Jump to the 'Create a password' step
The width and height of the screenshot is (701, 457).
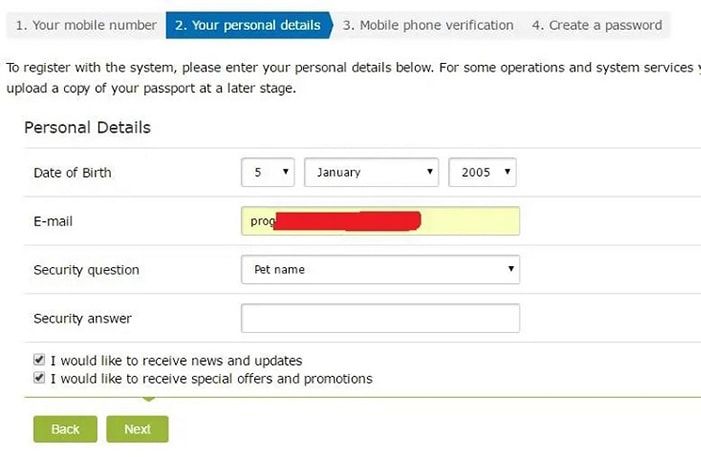click(597, 25)
